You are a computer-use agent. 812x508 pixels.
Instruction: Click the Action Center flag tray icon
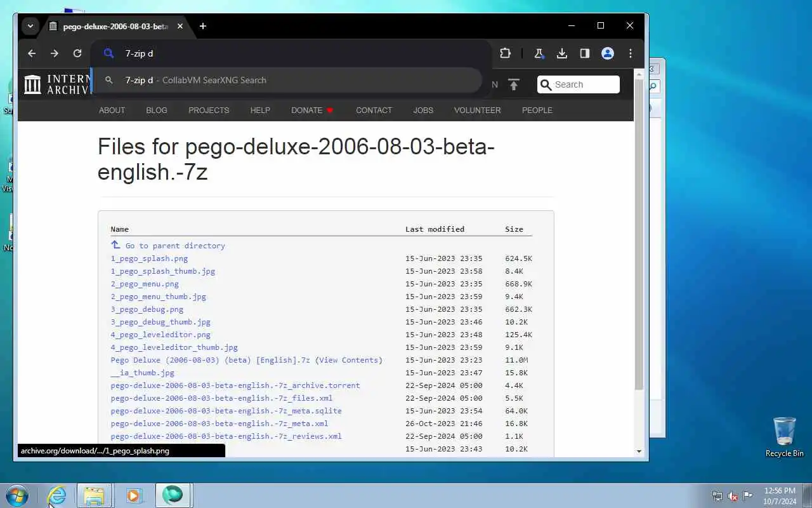click(748, 496)
